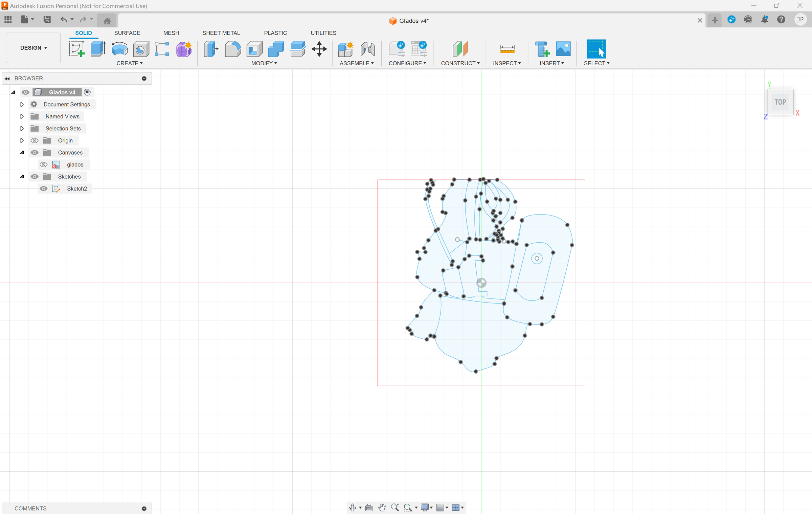Activate Glados v4 component radio button
The image size is (812, 514).
pos(87,92)
